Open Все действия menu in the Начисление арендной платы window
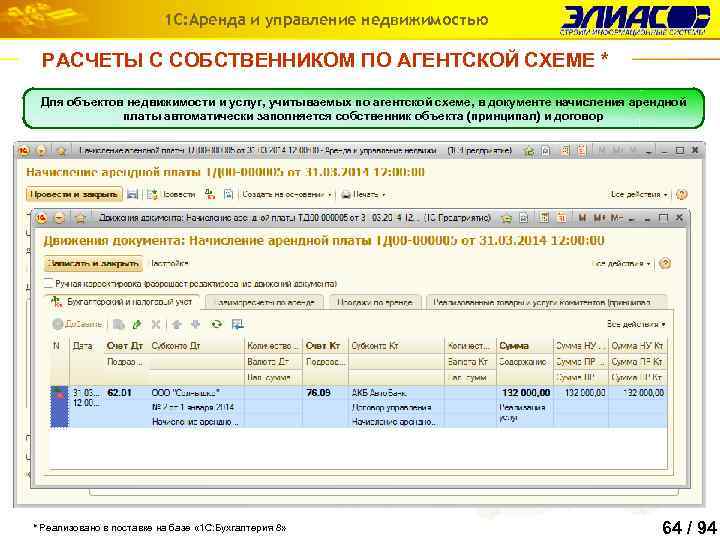This screenshot has width=720, height=540. coord(639,195)
